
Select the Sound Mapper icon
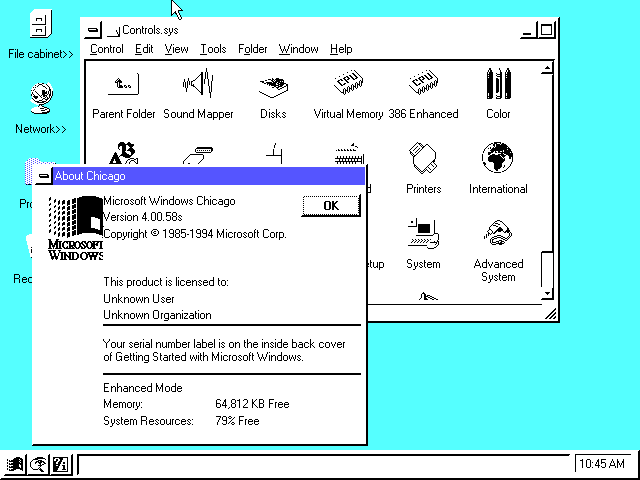[x=198, y=83]
